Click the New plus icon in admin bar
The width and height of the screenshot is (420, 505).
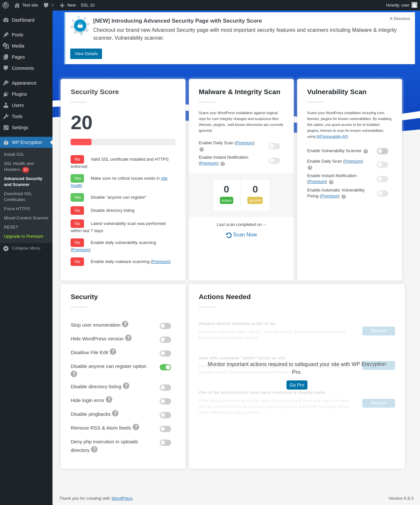click(x=62, y=5)
